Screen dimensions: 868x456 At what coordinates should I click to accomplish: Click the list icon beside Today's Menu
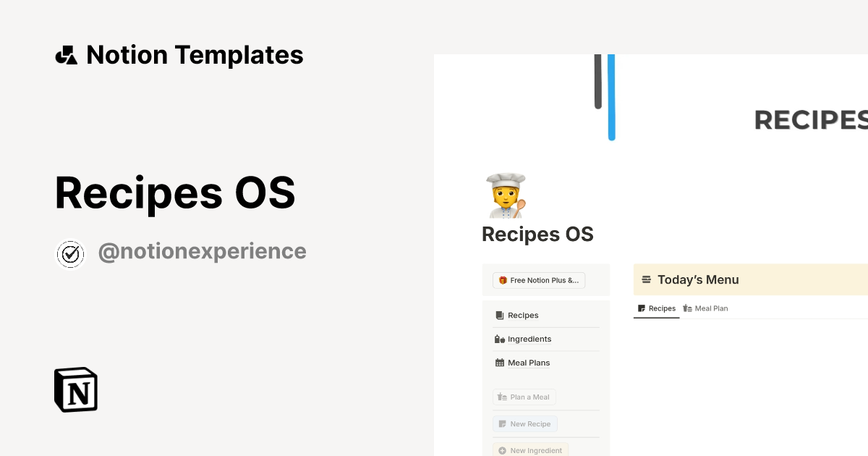pos(646,279)
